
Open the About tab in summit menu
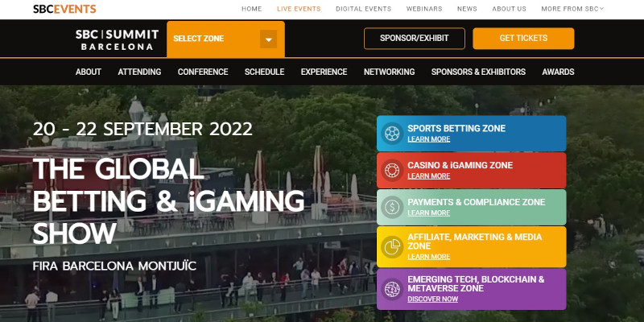[x=89, y=72]
